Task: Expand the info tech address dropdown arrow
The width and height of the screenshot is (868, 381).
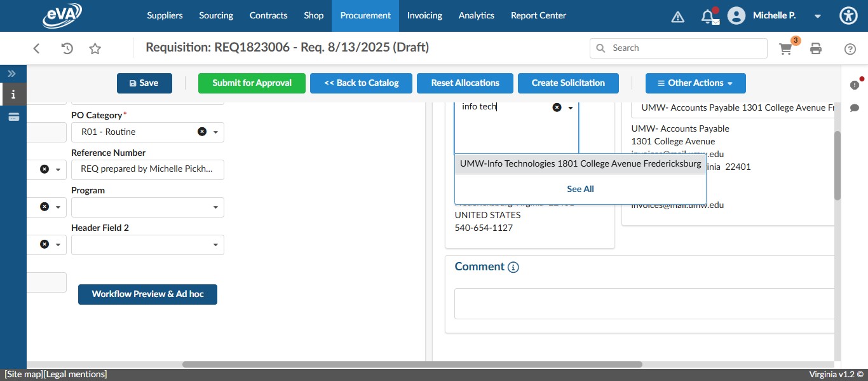Action: [571, 108]
